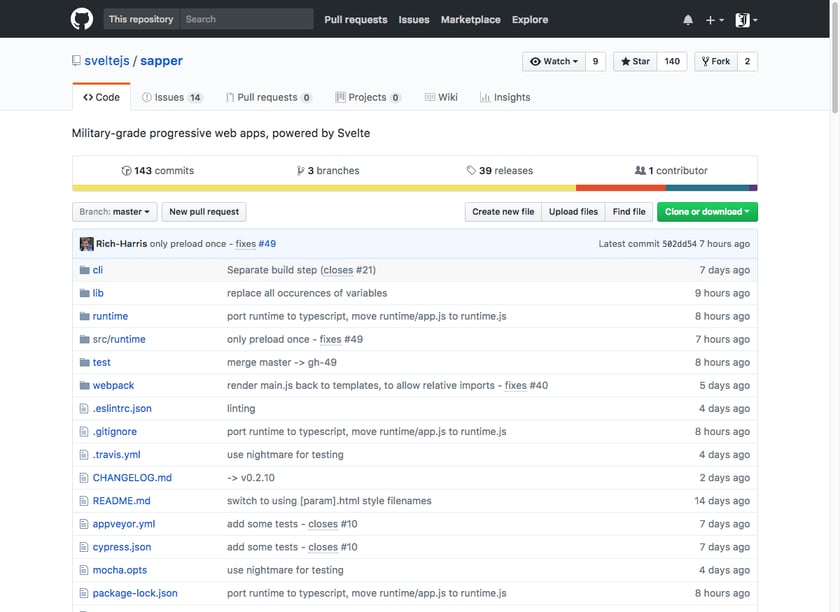Open commit message '-> v0.2.10'
Viewport: 840px width, 612px height.
pos(251,477)
